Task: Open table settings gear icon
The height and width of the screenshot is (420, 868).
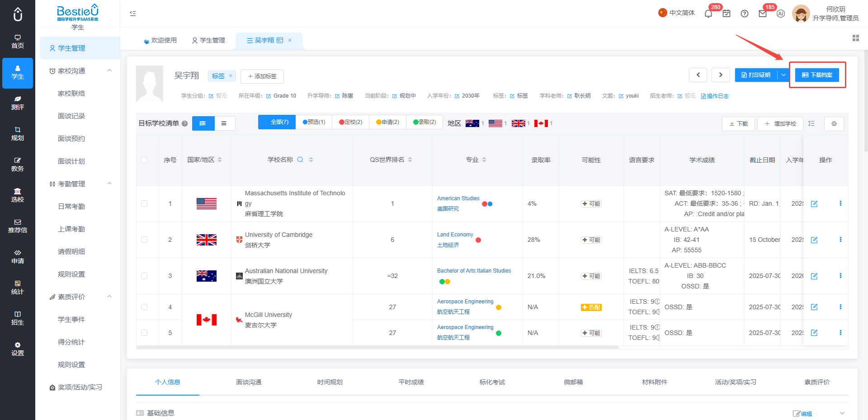Action: (x=834, y=123)
